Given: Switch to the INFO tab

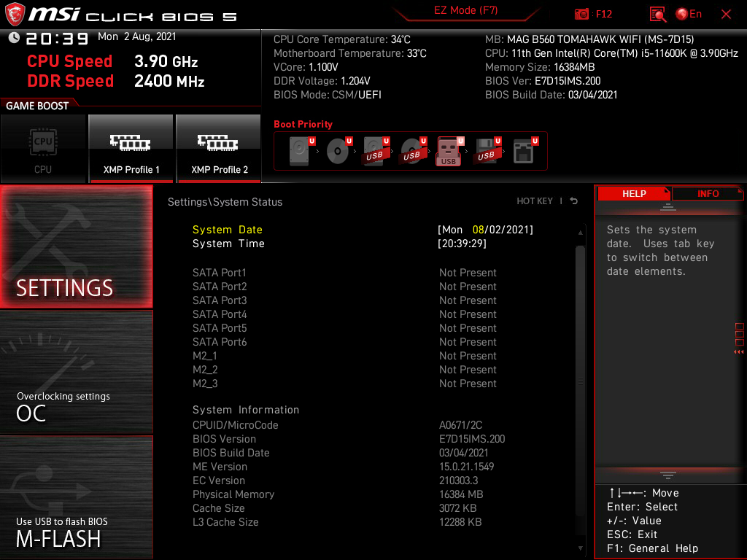Looking at the screenshot, I should click(x=708, y=193).
